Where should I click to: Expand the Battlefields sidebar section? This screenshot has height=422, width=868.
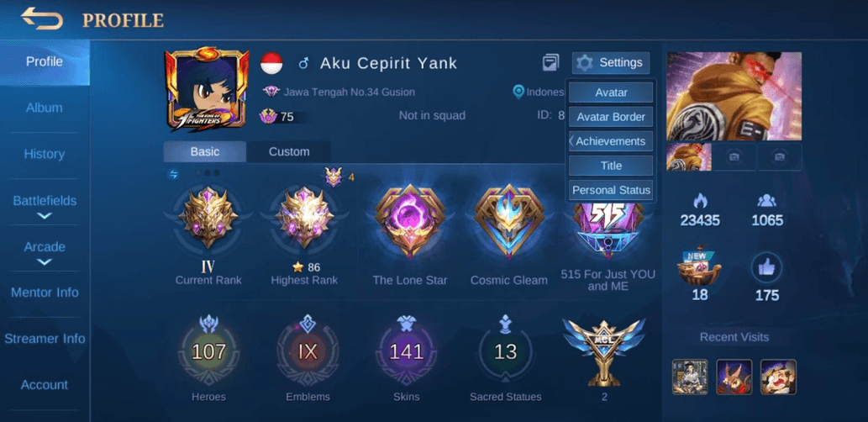click(x=45, y=207)
